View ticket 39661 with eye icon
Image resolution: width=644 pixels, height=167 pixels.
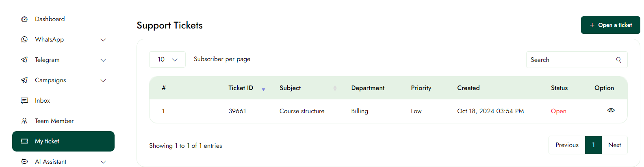pos(611,110)
